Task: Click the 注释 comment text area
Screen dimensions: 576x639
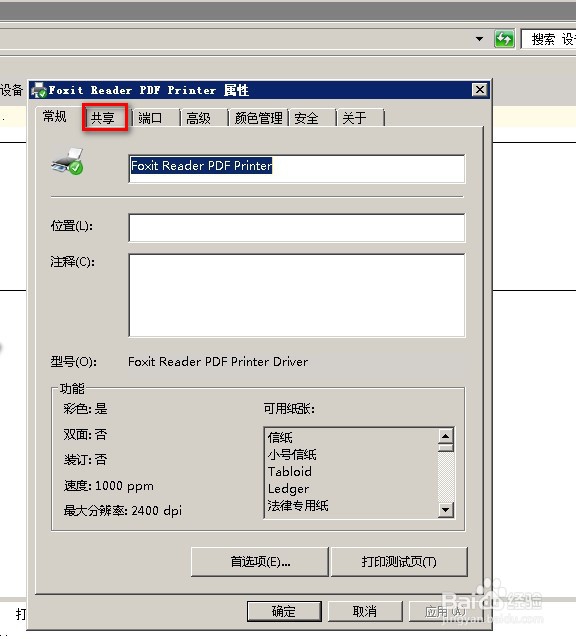Action: 296,295
